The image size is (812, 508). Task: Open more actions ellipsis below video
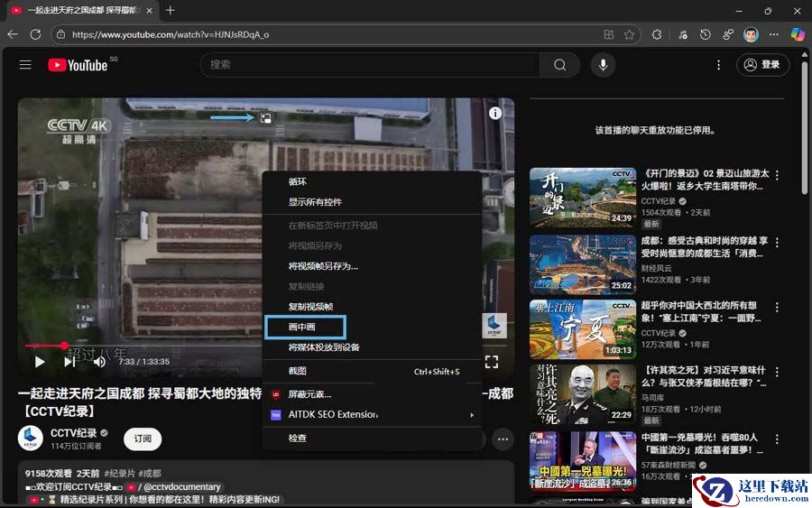(503, 439)
